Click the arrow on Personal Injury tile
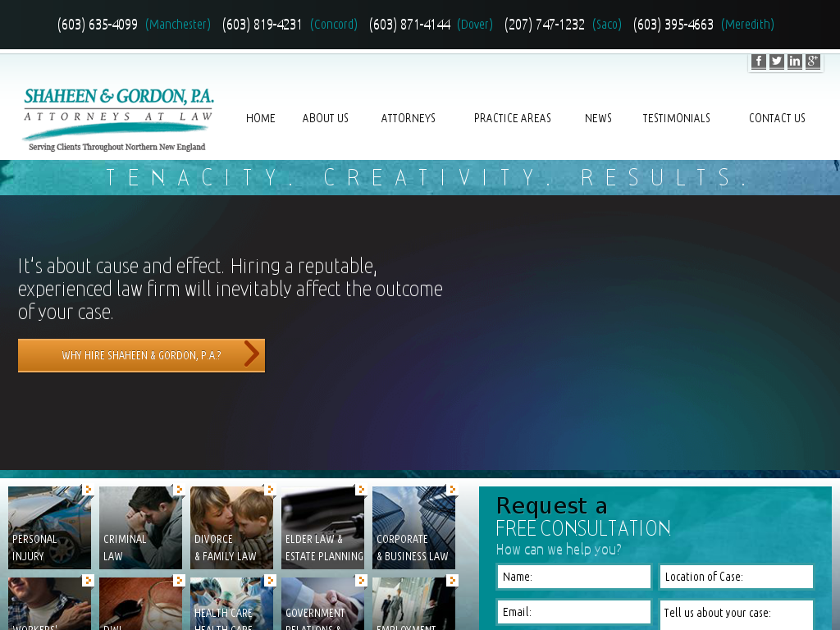This screenshot has width=840, height=630. point(88,490)
